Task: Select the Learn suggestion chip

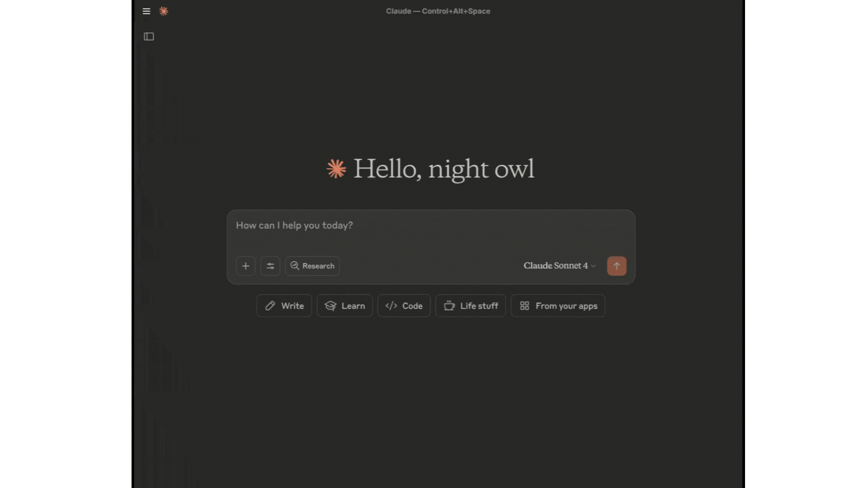Action: [x=344, y=306]
